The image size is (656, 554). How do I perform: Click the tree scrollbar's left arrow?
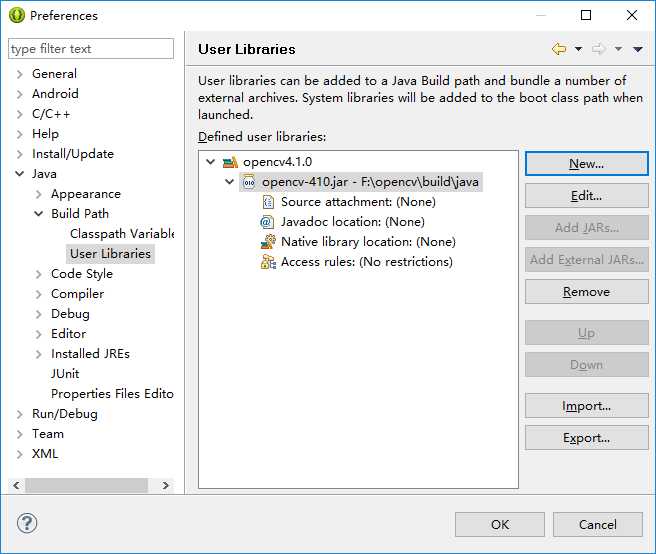pyautogui.click(x=16, y=485)
